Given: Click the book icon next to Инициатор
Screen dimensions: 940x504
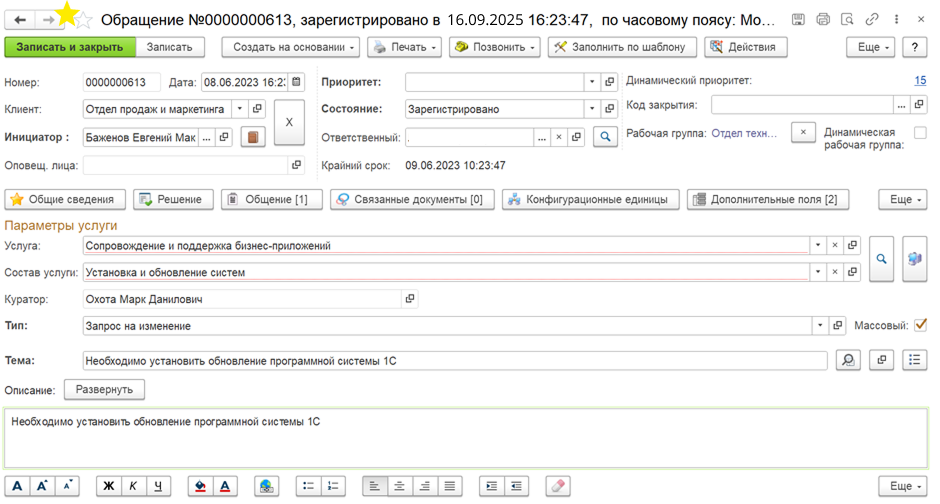Looking at the screenshot, I should [x=253, y=137].
